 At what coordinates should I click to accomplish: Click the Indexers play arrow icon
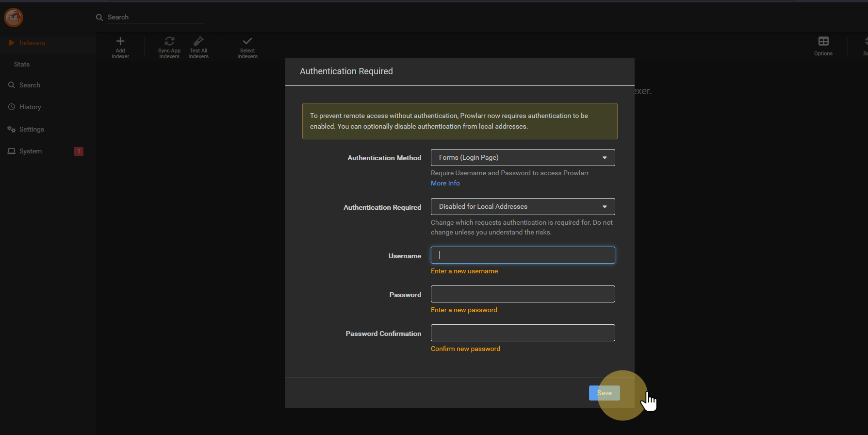click(x=12, y=43)
